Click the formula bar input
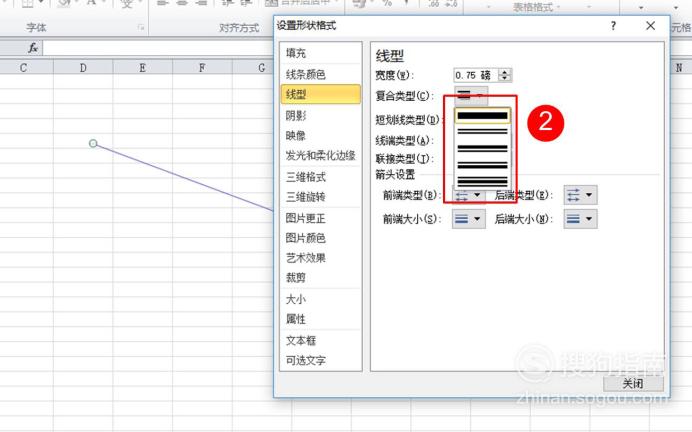The image size is (692, 432). 159,48
